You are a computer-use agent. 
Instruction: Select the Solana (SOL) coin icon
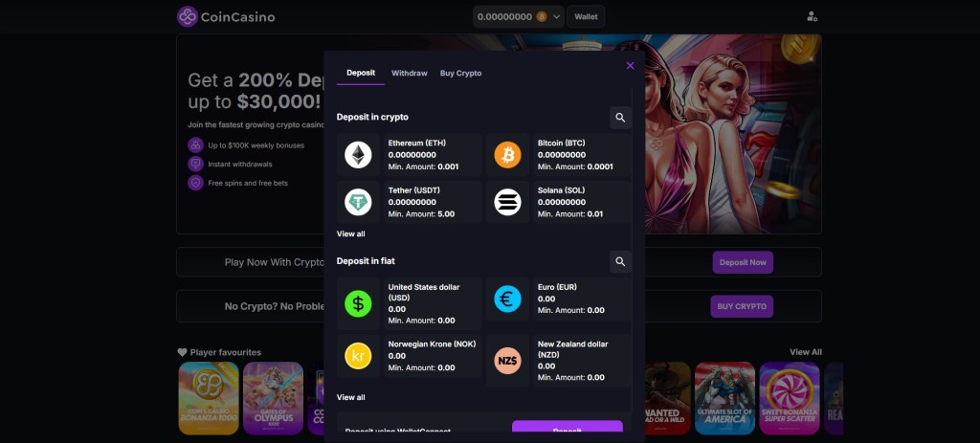click(x=507, y=203)
